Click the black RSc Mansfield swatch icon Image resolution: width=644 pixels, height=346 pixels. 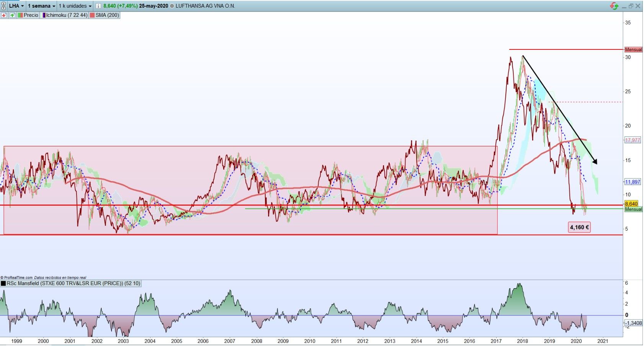tap(3, 284)
